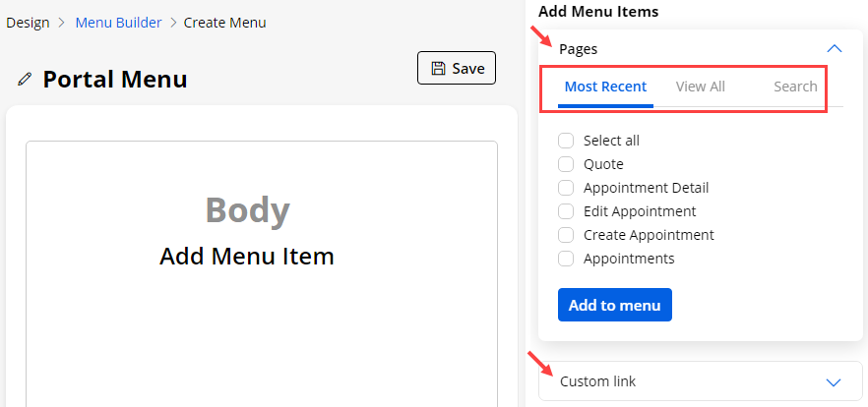Click the floppy disk save icon
868x407 pixels.
pos(438,68)
